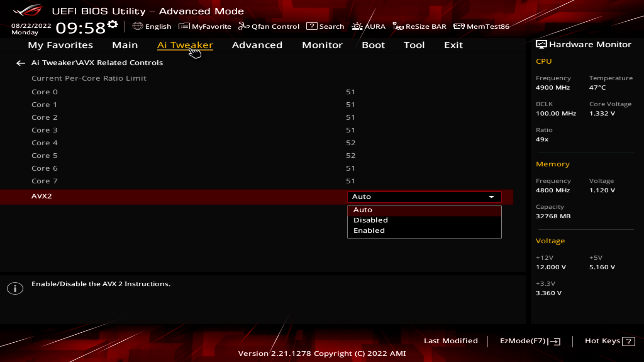Collapse AVX2 dropdown using its arrow
The image size is (644, 362).
pyautogui.click(x=492, y=197)
